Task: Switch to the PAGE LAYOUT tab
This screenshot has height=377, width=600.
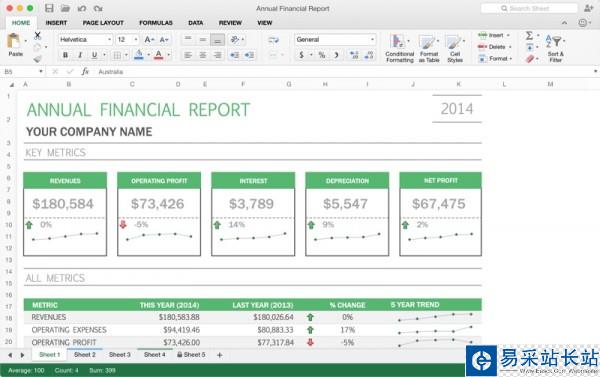Action: coord(103,23)
